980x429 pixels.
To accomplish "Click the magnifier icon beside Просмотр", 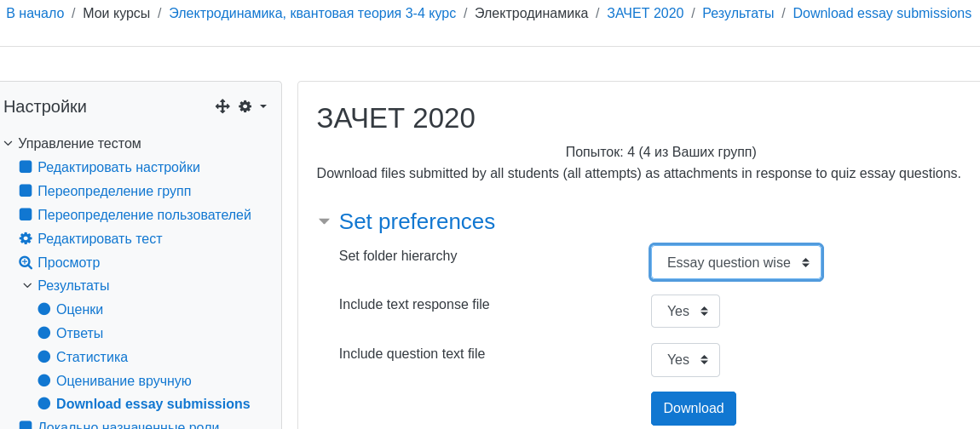I will click(26, 262).
